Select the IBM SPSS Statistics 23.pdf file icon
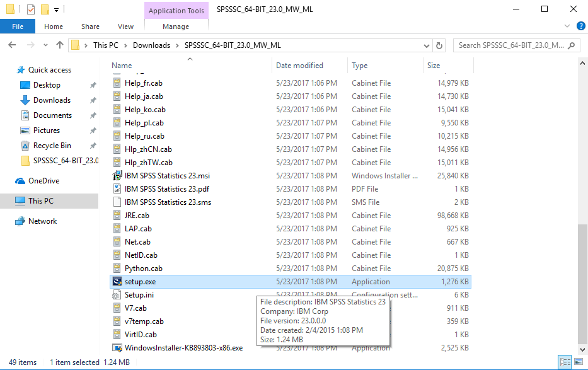The image size is (588, 370). pyautogui.click(x=117, y=188)
